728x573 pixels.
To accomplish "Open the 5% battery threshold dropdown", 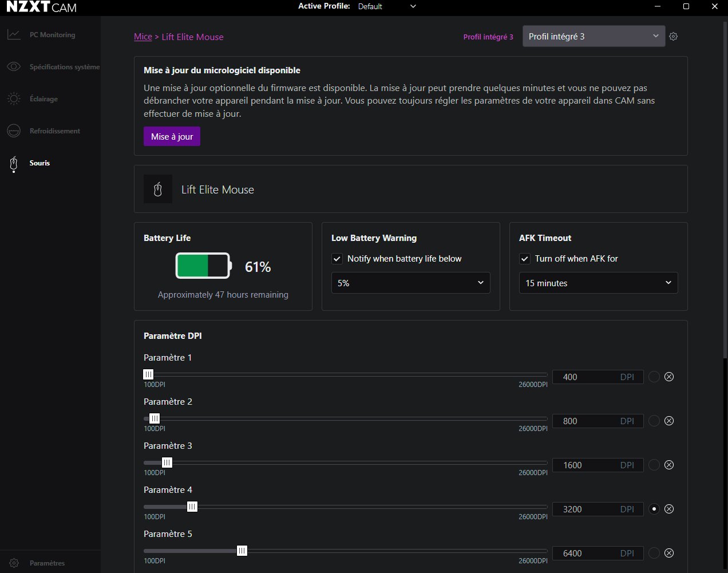I will point(410,283).
